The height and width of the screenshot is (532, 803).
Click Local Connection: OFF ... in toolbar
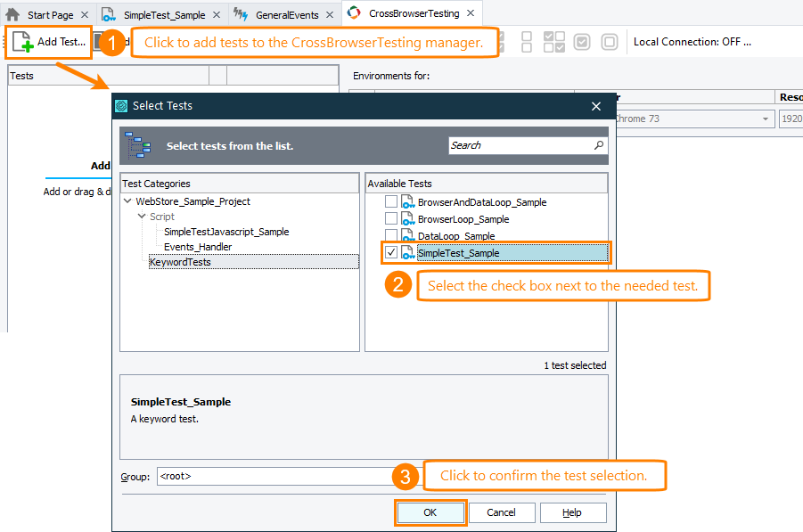[692, 42]
